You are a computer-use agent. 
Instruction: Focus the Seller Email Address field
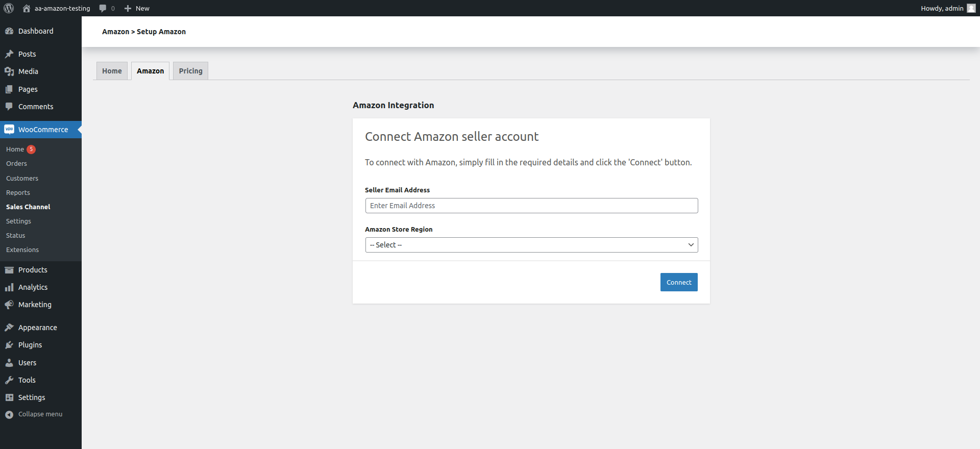531,206
